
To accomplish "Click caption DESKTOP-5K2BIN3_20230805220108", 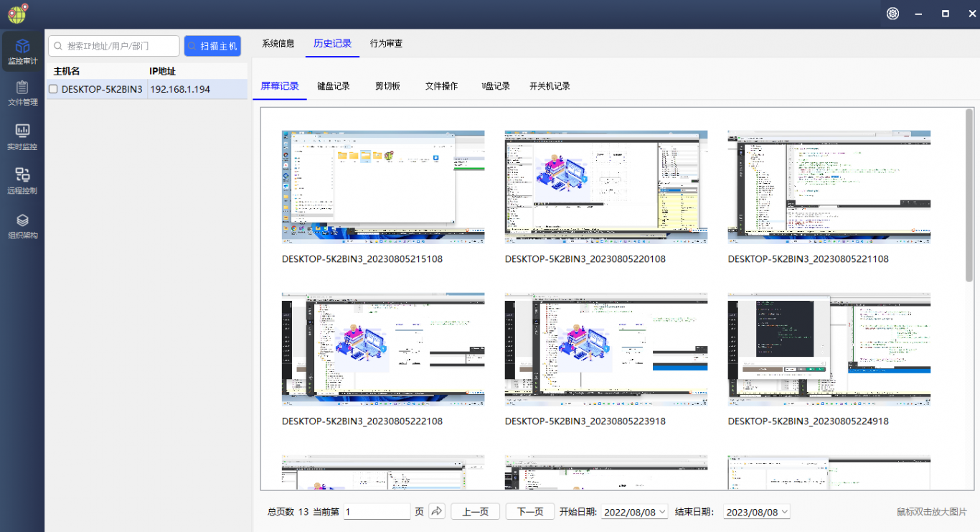I will pos(585,259).
